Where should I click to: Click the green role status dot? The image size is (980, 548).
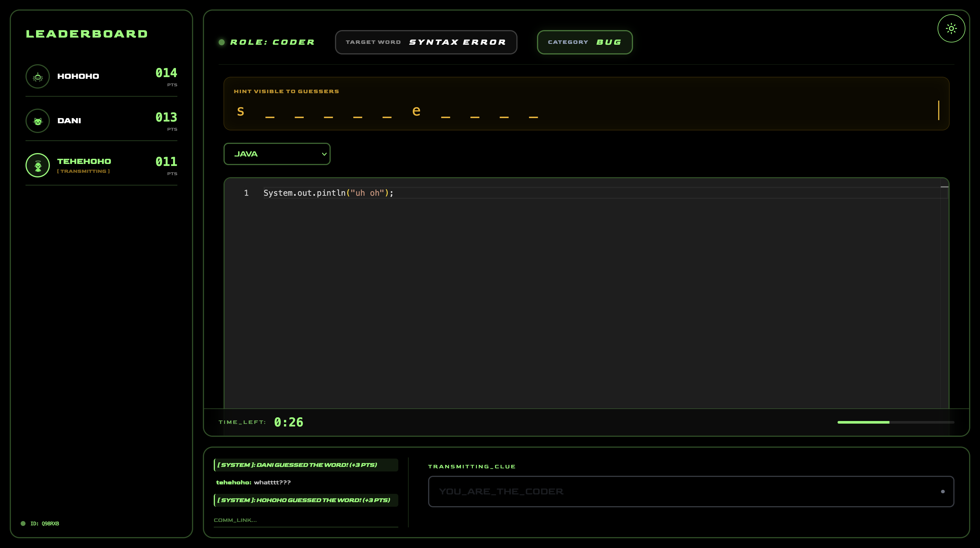click(x=222, y=42)
